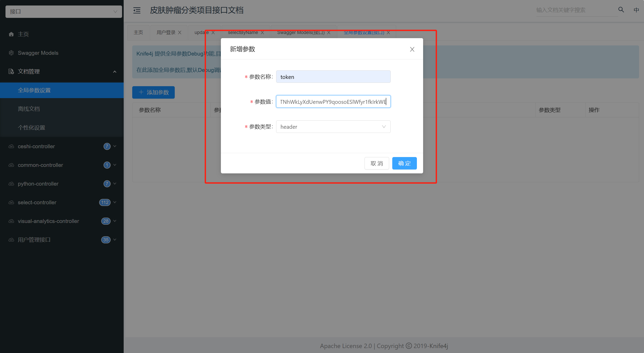Click the 参数值 input field

click(333, 102)
